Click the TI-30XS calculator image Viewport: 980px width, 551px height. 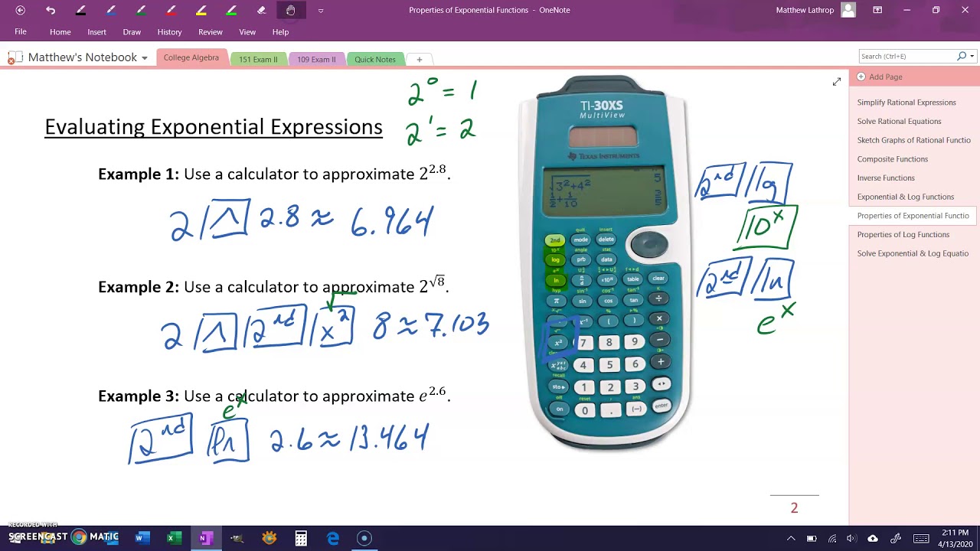tap(606, 262)
